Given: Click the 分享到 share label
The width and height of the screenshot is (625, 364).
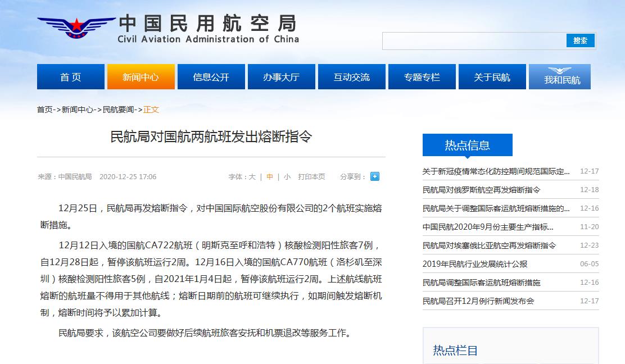Looking at the screenshot, I should pyautogui.click(x=353, y=177).
